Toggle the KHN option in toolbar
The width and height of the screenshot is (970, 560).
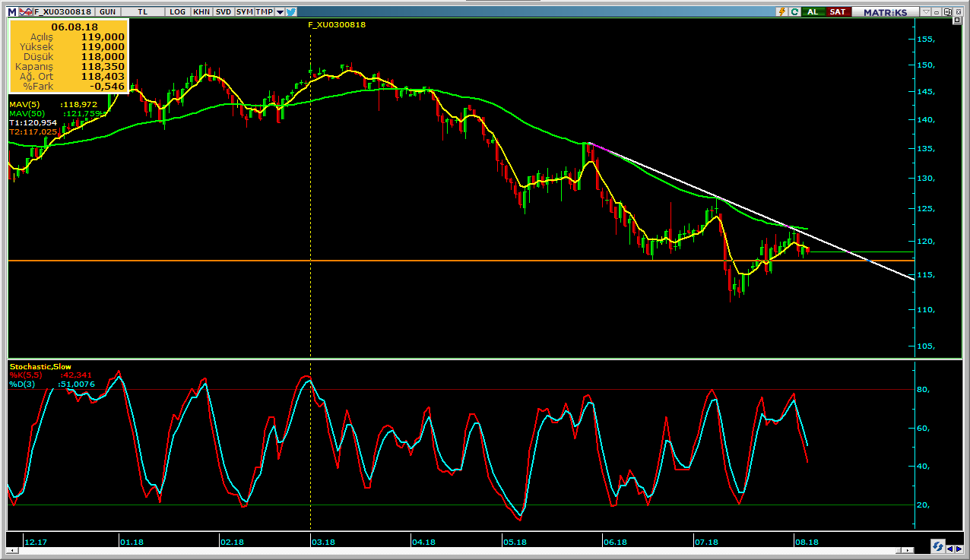(201, 12)
